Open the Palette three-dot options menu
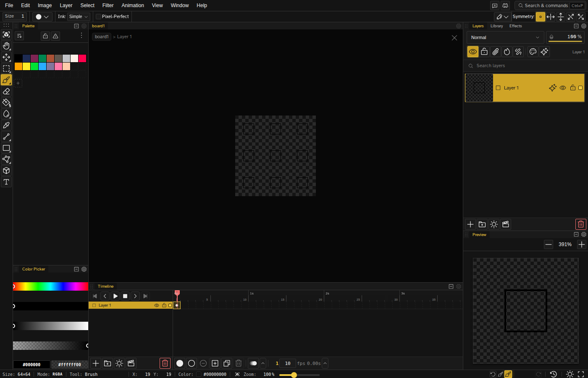This screenshot has width=588, height=378. pyautogui.click(x=81, y=36)
